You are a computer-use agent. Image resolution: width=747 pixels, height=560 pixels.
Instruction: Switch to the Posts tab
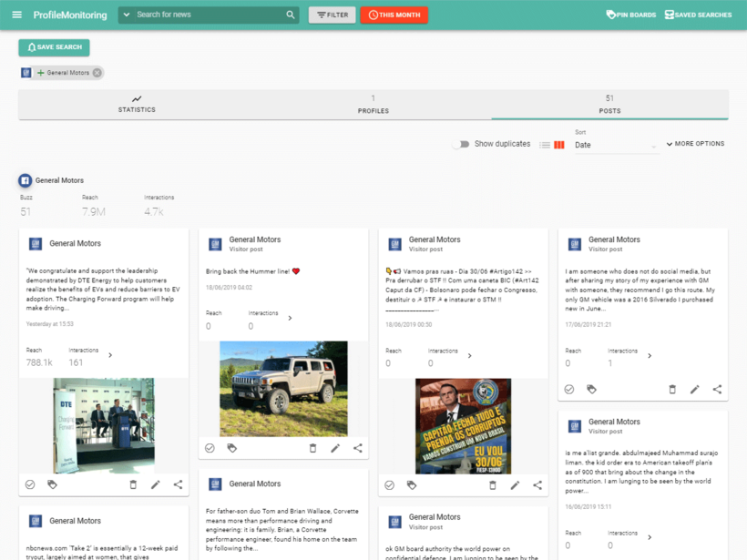pyautogui.click(x=609, y=105)
